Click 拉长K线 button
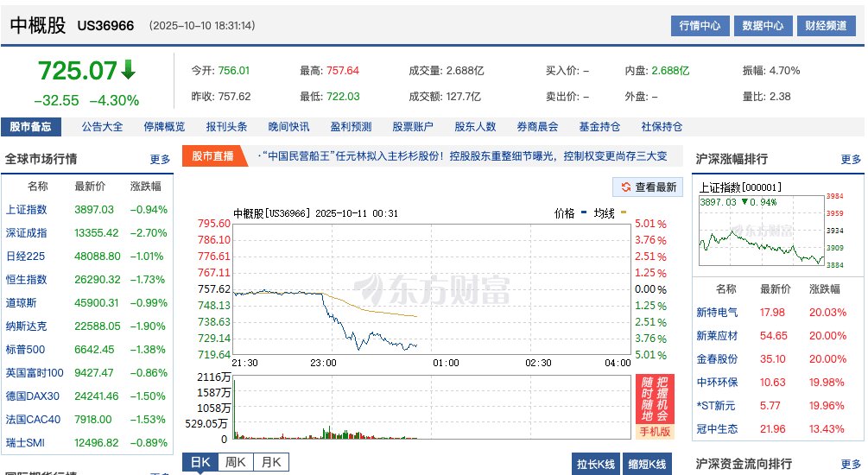 point(596,464)
